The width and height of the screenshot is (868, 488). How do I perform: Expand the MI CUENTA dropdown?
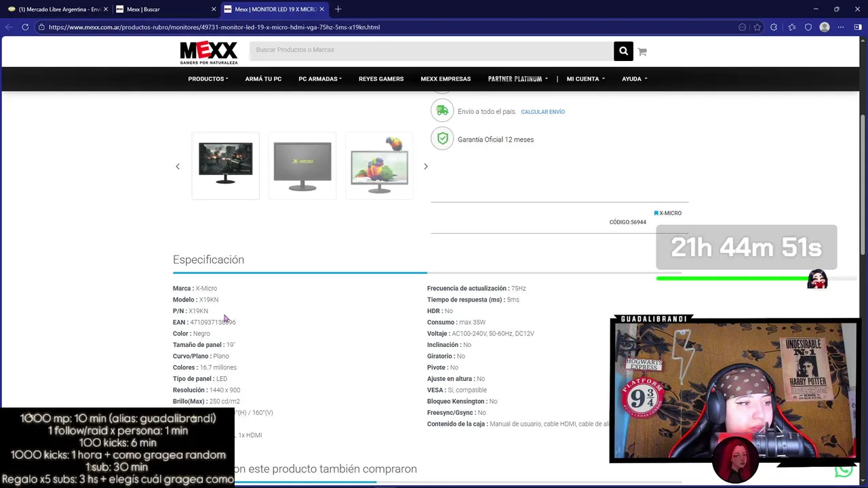click(585, 79)
